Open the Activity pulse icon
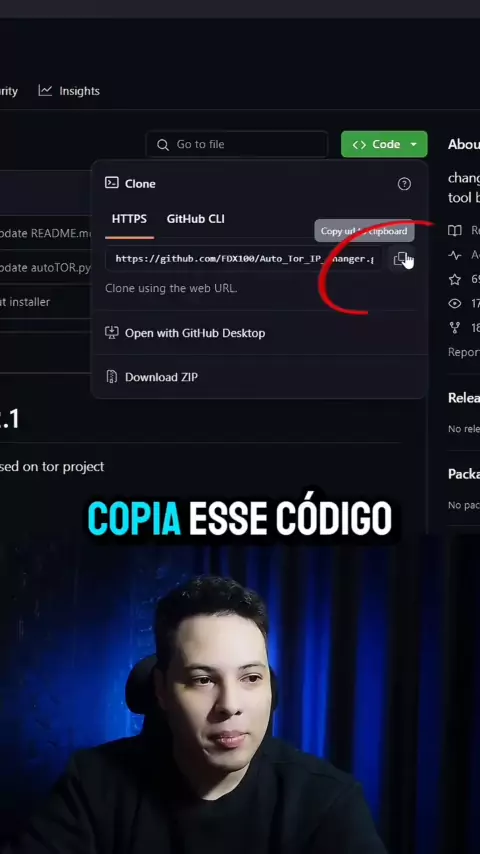This screenshot has width=480, height=854. pyautogui.click(x=455, y=255)
